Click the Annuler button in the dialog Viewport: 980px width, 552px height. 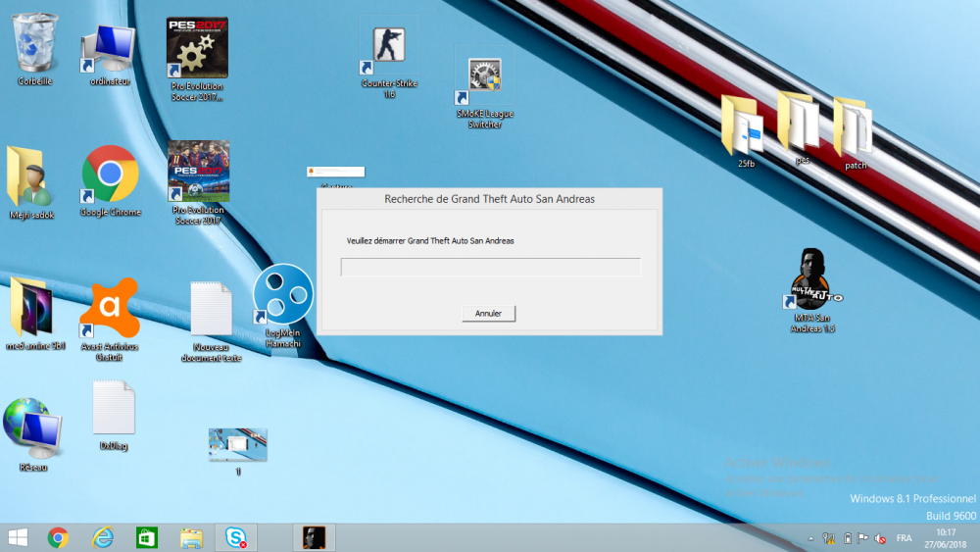[x=488, y=313]
